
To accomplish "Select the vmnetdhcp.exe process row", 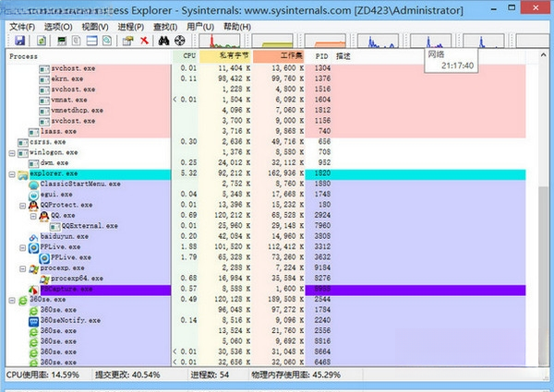I will click(x=266, y=111).
